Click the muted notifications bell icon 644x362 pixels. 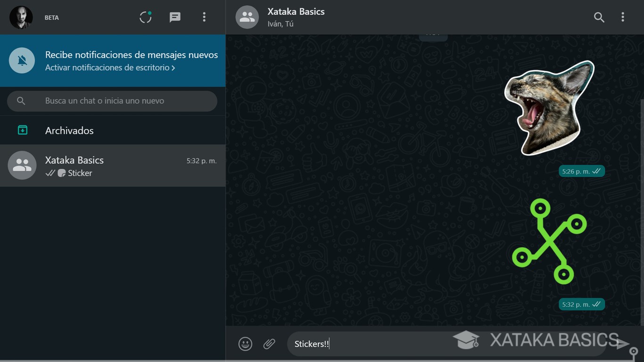coord(21,60)
